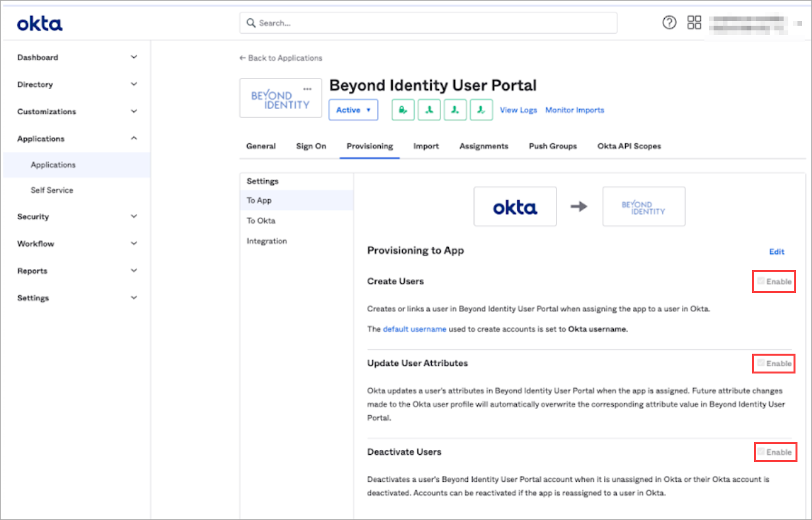
Task: Toggle the Deactivate Users Enable checkbox
Action: pyautogui.click(x=761, y=452)
